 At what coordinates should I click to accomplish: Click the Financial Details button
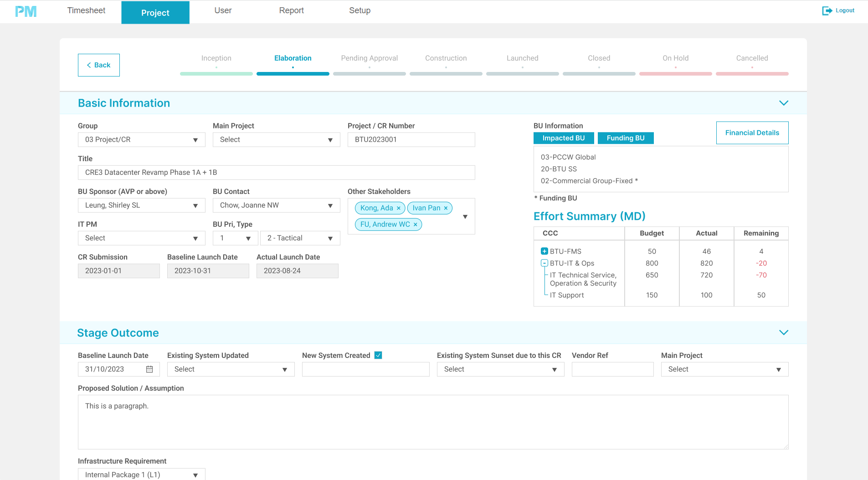coord(752,133)
